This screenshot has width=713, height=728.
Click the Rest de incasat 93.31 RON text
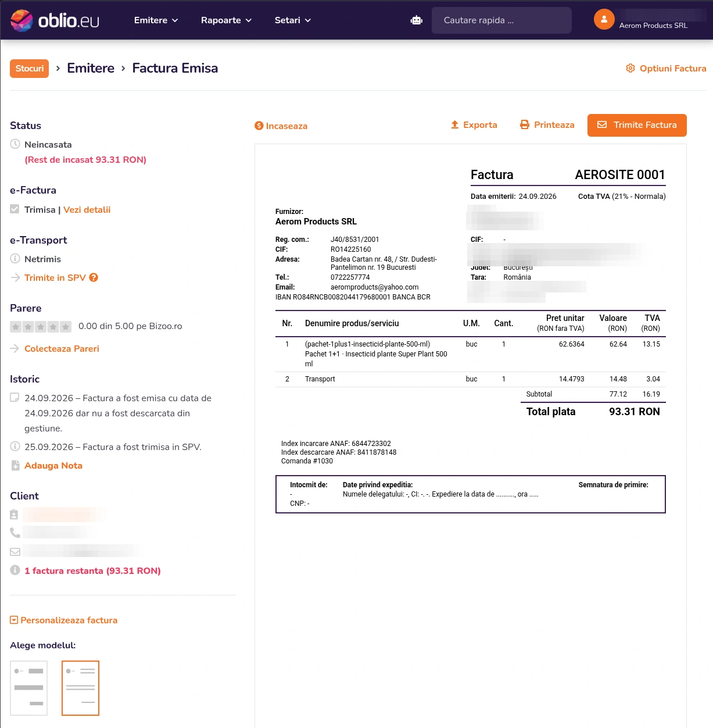(x=85, y=159)
